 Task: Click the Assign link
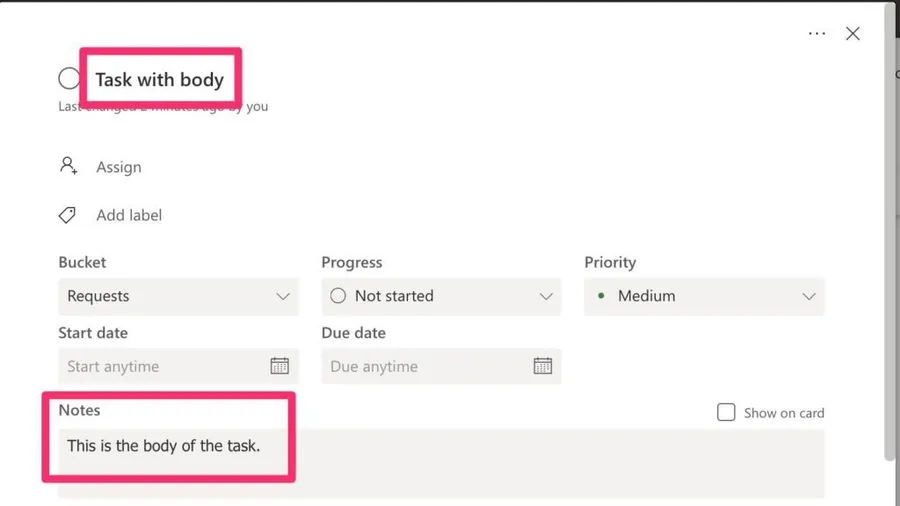click(x=119, y=167)
